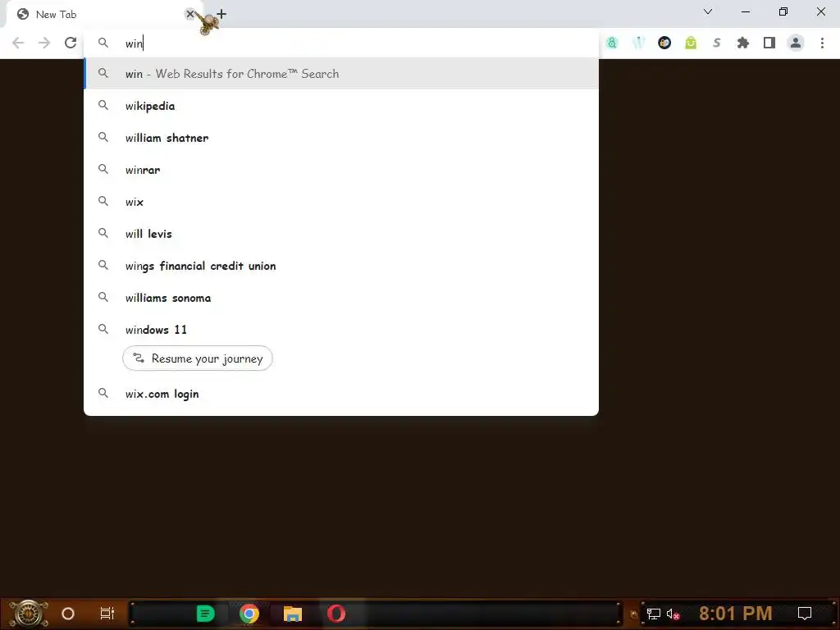Viewport: 840px width, 630px height.
Task: Click the green shopping bag extension icon
Action: tap(691, 43)
